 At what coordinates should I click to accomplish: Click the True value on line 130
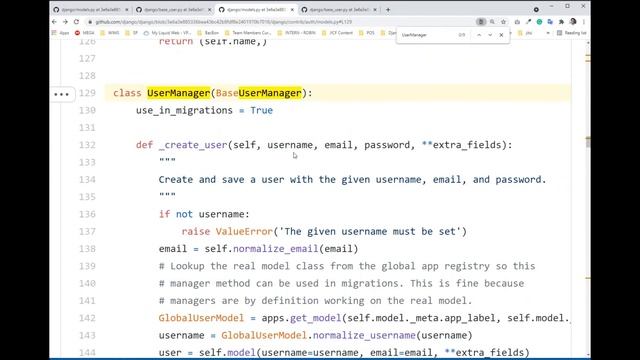[x=262, y=111]
